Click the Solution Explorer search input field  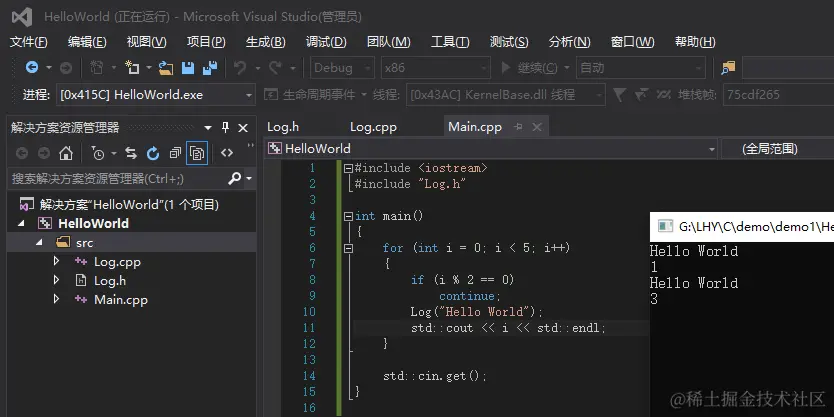[x=118, y=179]
